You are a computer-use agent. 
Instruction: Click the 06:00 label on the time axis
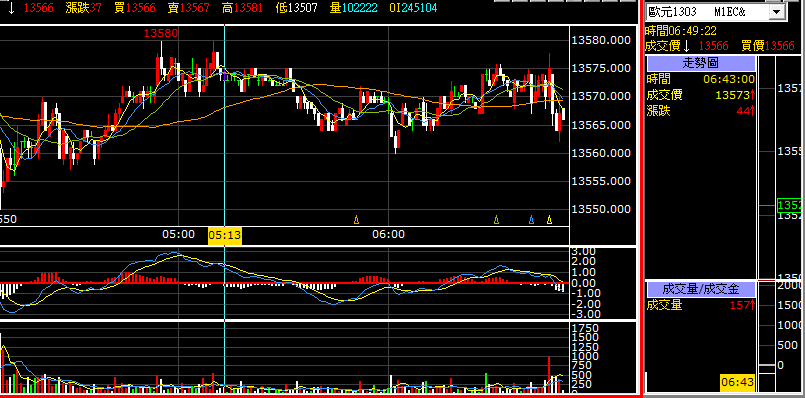tap(388, 235)
